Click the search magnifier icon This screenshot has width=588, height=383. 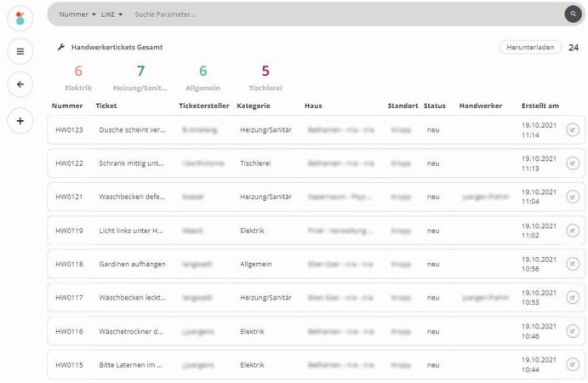[x=573, y=14]
